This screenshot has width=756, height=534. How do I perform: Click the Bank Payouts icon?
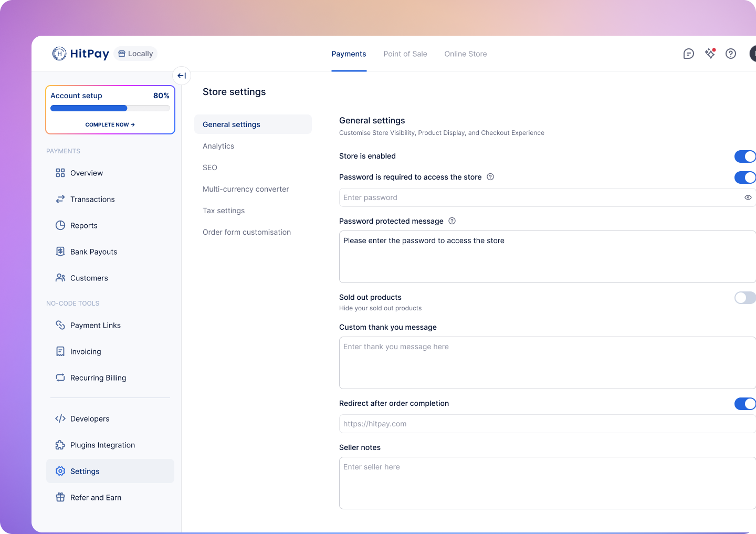pyautogui.click(x=60, y=252)
